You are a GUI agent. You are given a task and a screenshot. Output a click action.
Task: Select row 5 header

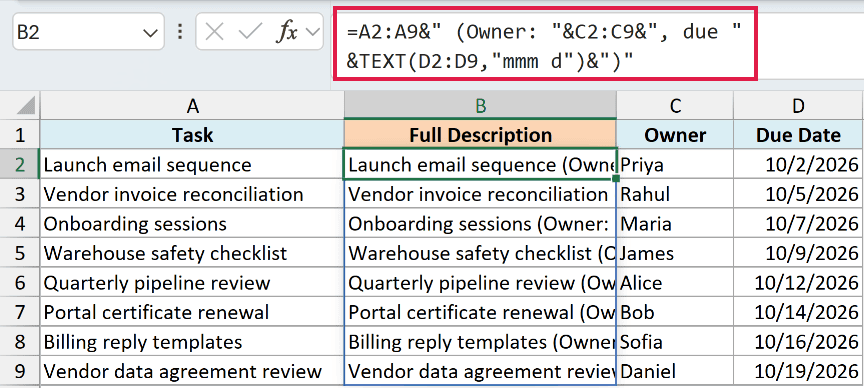point(20,253)
